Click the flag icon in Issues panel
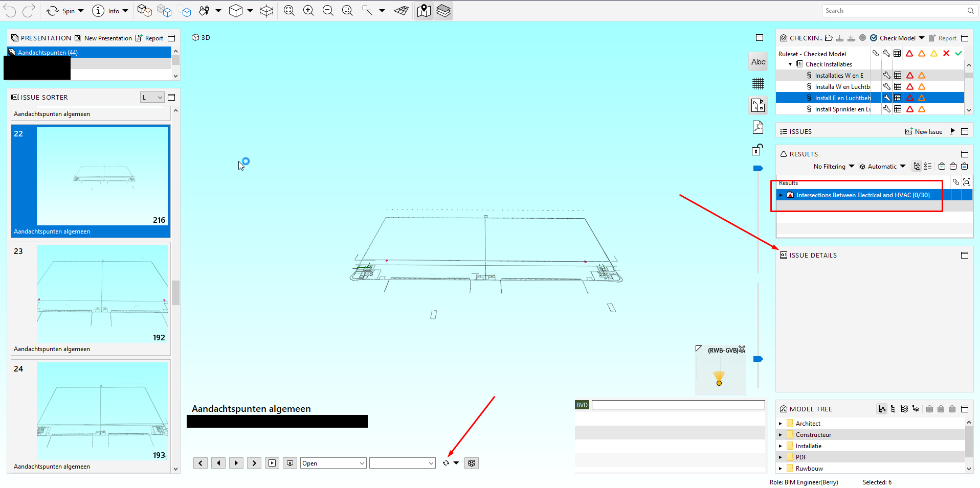 tap(952, 131)
